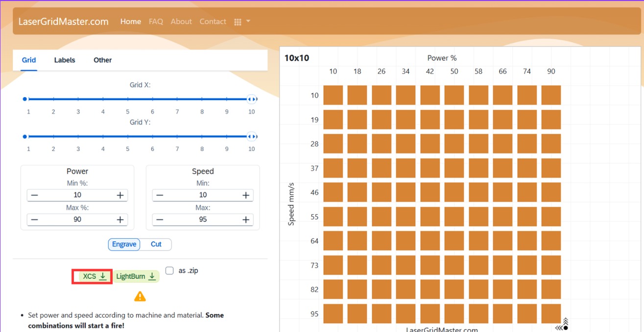644x332 pixels.
Task: Click the Grid Y slider right handle
Action: click(x=252, y=136)
